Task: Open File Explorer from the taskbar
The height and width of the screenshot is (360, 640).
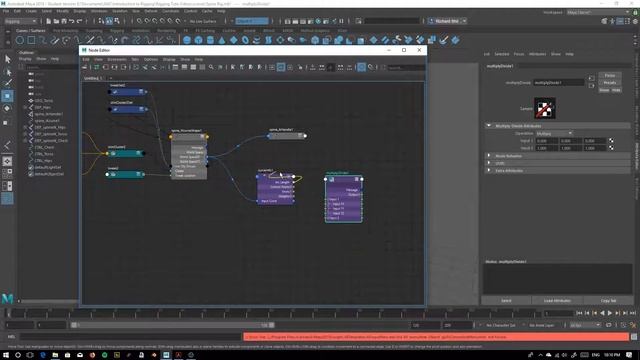Action: (x=55, y=355)
